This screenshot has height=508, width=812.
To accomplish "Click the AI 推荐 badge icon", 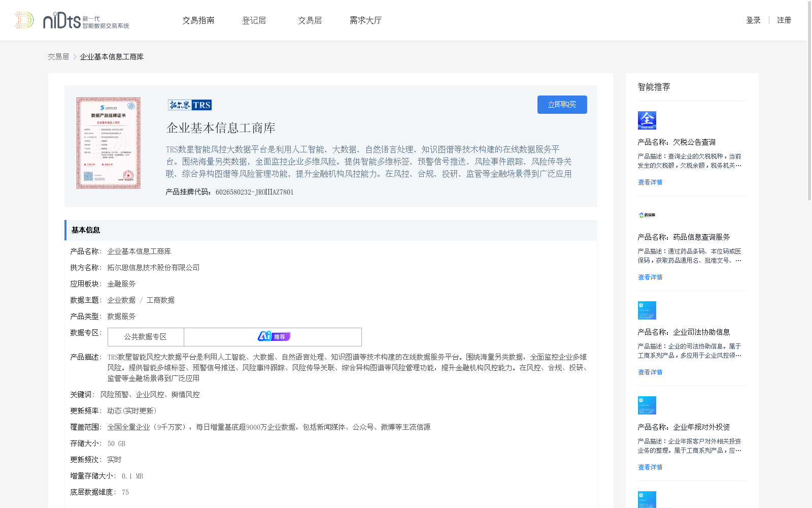I will pyautogui.click(x=274, y=336).
